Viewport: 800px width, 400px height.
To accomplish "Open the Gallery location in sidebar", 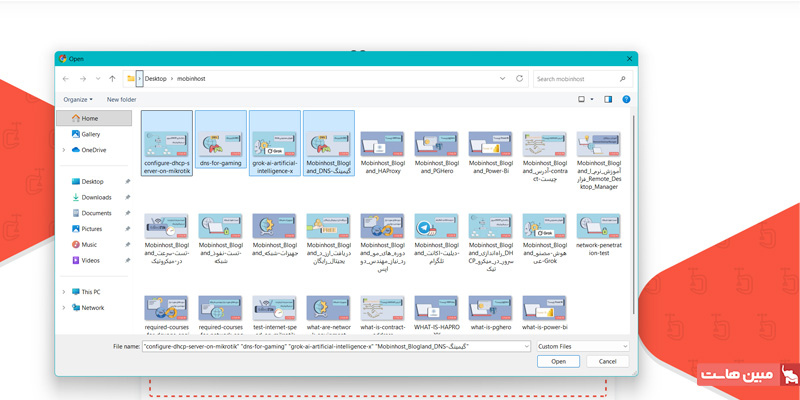I will (x=90, y=134).
